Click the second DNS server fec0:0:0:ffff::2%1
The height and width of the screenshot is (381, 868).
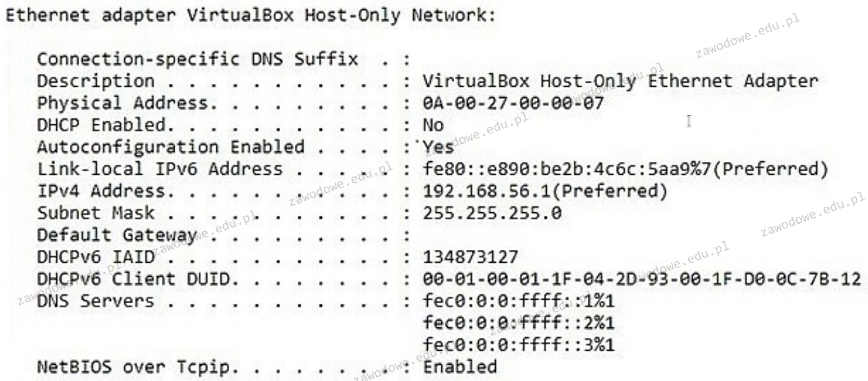pyautogui.click(x=519, y=323)
